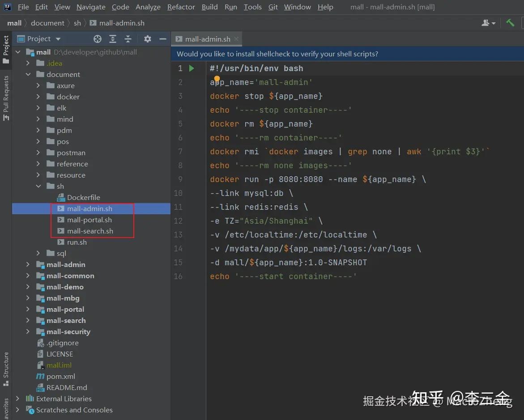This screenshot has height=420, width=524.
Task: Click sh in the breadcrumb bar
Action: point(77,23)
